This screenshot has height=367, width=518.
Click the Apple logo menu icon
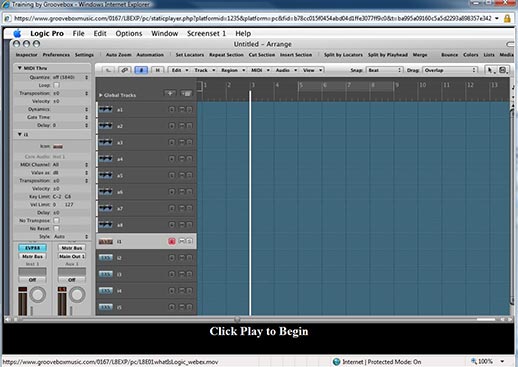pos(17,33)
